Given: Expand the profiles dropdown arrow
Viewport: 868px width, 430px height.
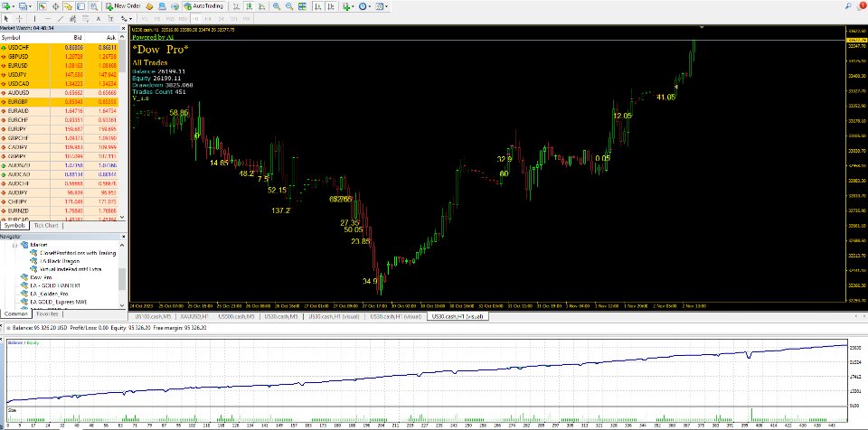Looking at the screenshot, I should 30,6.
